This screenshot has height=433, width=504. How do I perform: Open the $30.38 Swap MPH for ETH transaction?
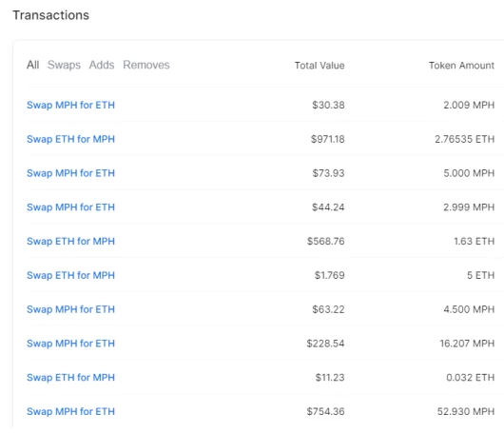[x=70, y=105]
